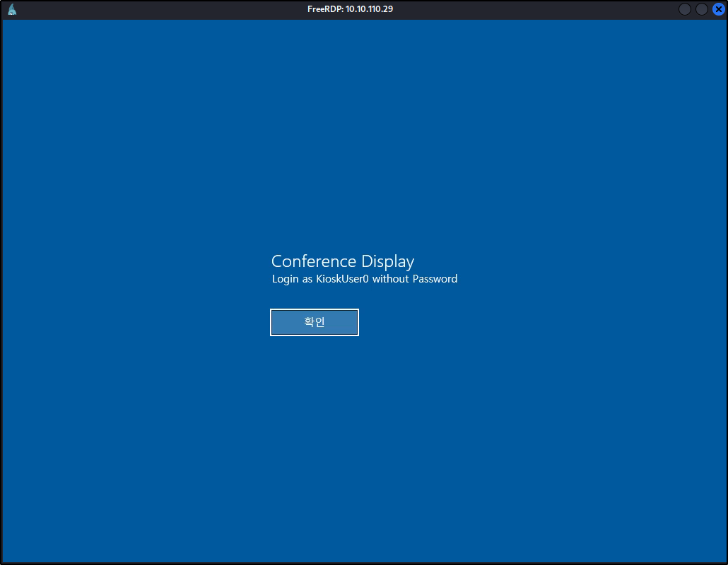
Task: Click the word 'FreeRDP:' in the title bar
Action: [x=325, y=9]
